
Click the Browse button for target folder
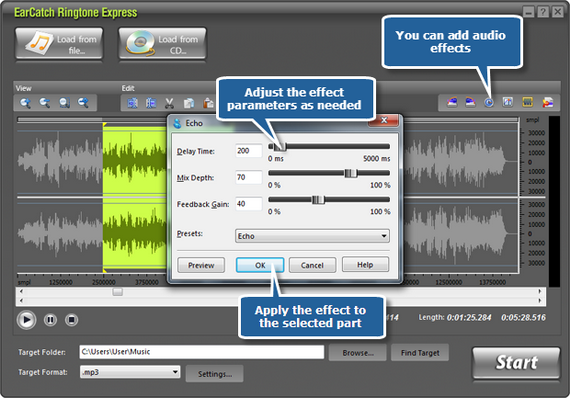[x=357, y=353]
